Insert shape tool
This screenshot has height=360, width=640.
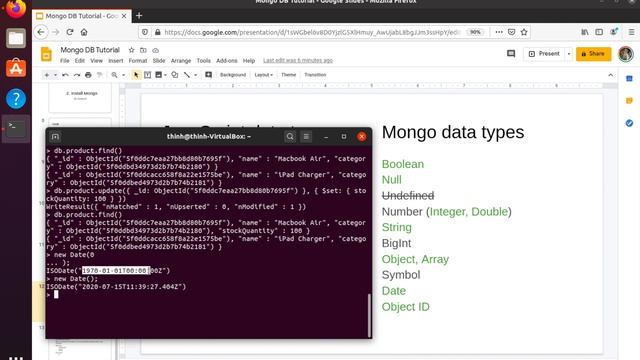tap(175, 75)
